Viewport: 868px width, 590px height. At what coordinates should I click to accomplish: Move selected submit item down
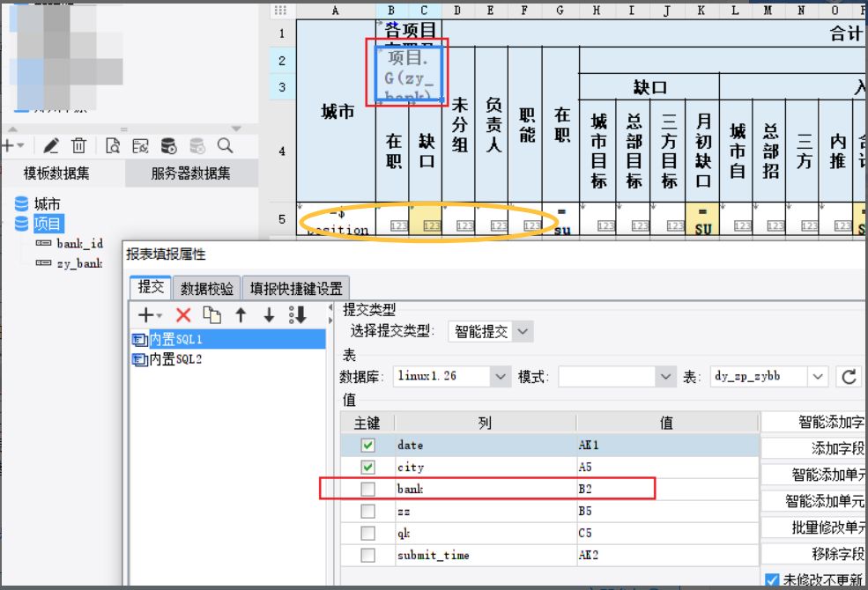click(x=269, y=315)
